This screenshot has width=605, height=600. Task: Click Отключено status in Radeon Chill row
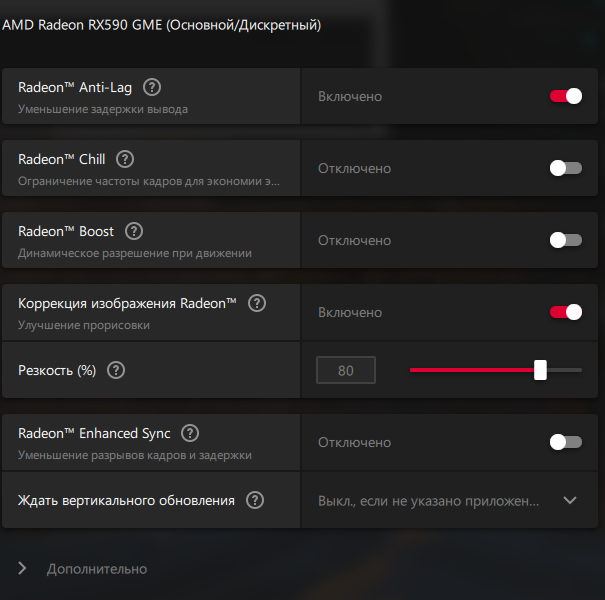click(355, 169)
